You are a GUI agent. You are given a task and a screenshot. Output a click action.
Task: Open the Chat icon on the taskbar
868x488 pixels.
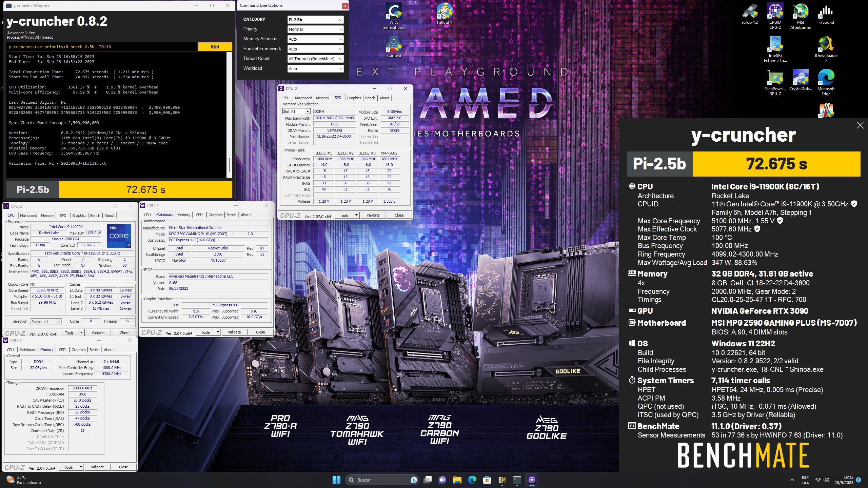tap(442, 480)
